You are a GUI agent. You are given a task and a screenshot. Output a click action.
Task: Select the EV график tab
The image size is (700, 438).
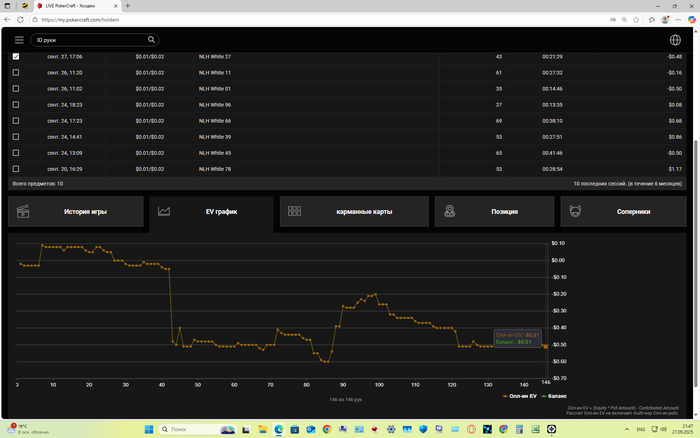212,213
